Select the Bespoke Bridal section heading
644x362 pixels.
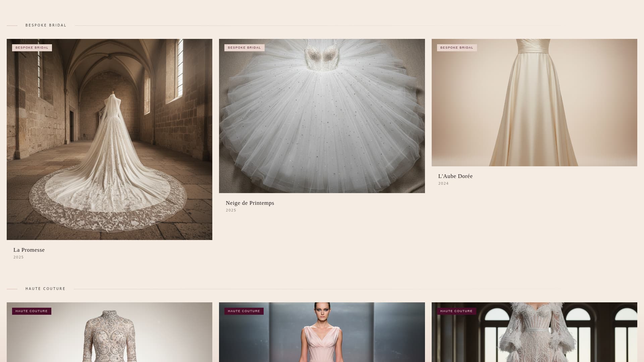46,25
